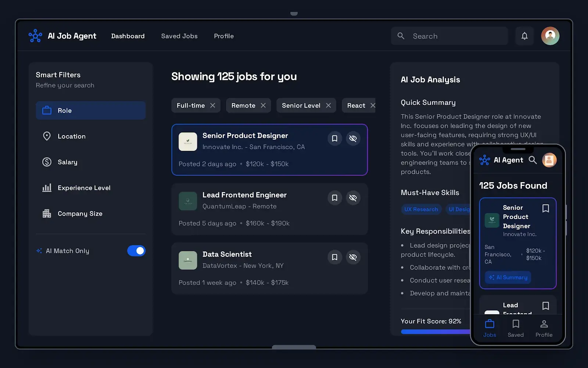Tap the profile avatar in mobile header
The height and width of the screenshot is (368, 588).
[x=549, y=160]
